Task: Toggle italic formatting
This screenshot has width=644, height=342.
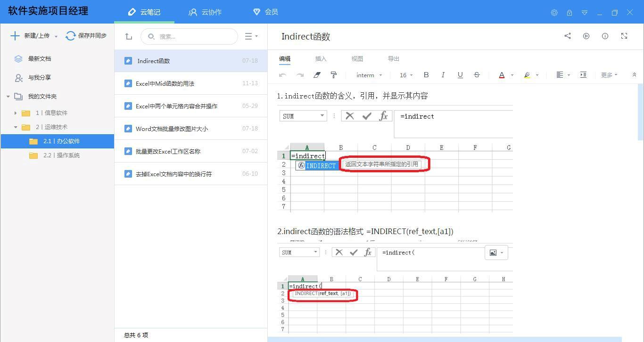Action: pyautogui.click(x=443, y=75)
